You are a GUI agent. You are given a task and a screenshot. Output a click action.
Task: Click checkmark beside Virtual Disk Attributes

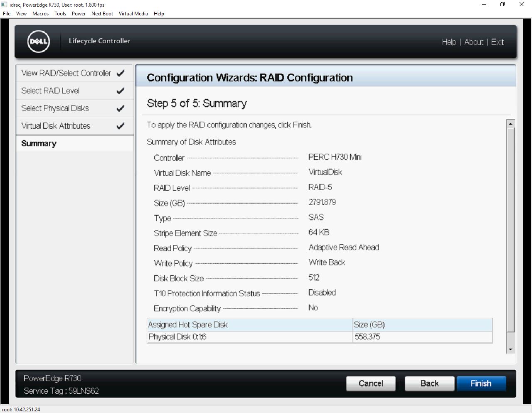[x=121, y=125]
